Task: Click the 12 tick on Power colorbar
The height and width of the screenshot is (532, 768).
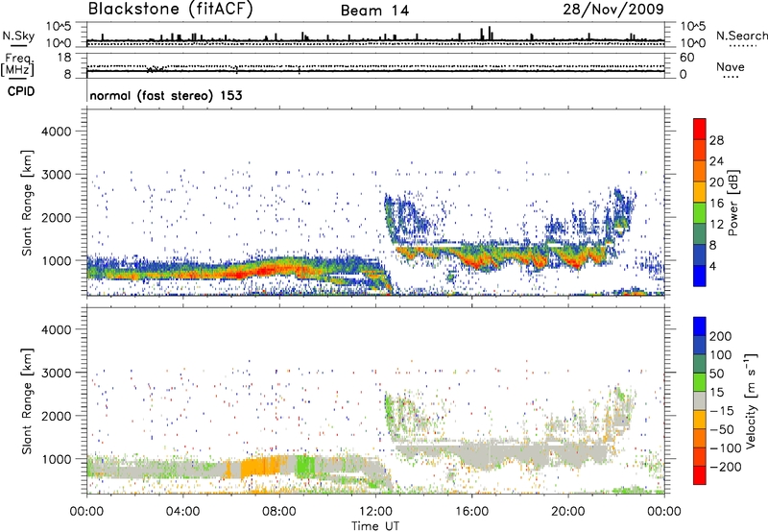Action: (x=716, y=225)
